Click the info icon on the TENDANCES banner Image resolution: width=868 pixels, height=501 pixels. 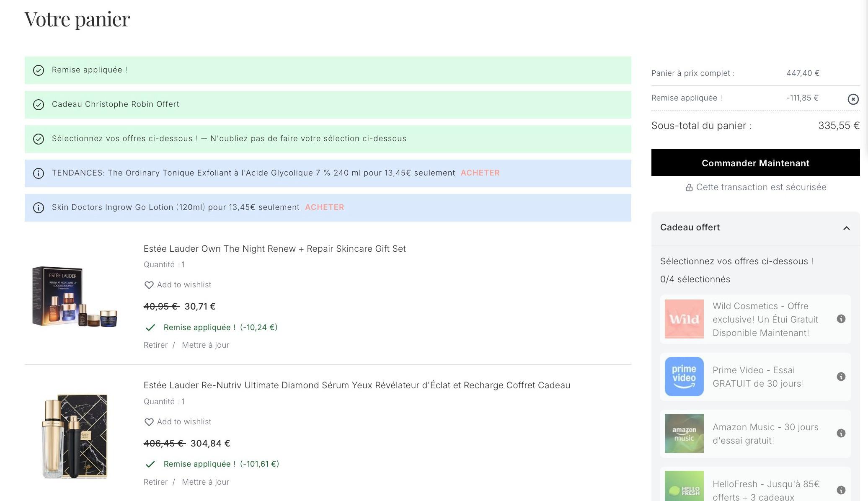tap(39, 173)
